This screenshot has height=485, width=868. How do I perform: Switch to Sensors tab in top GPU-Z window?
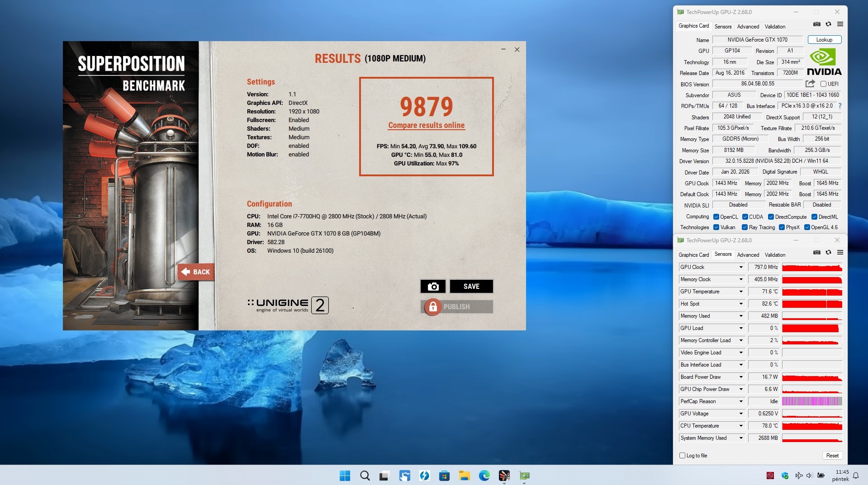[x=723, y=27]
